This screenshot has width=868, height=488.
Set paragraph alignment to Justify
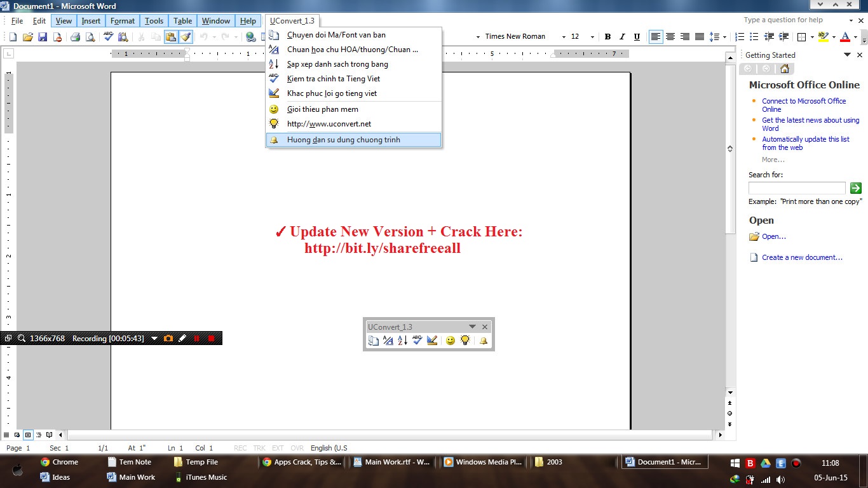click(x=699, y=37)
